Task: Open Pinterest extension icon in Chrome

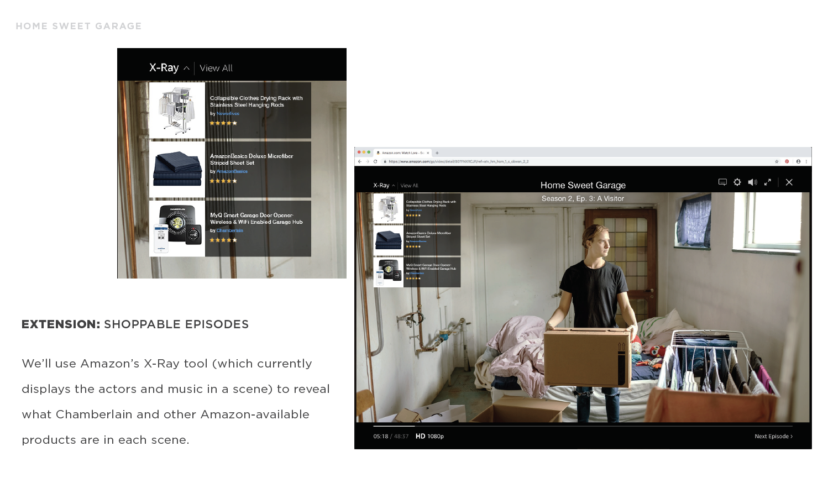Action: pyautogui.click(x=787, y=161)
